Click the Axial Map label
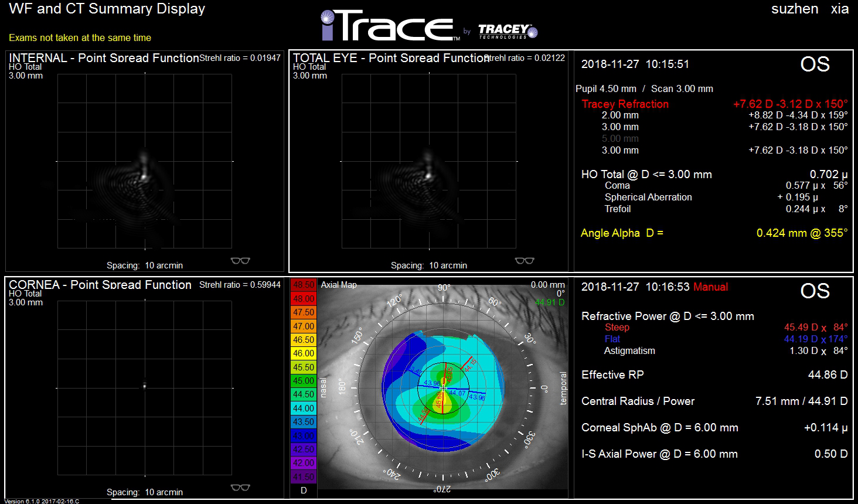Image resolution: width=858 pixels, height=504 pixels. click(339, 285)
